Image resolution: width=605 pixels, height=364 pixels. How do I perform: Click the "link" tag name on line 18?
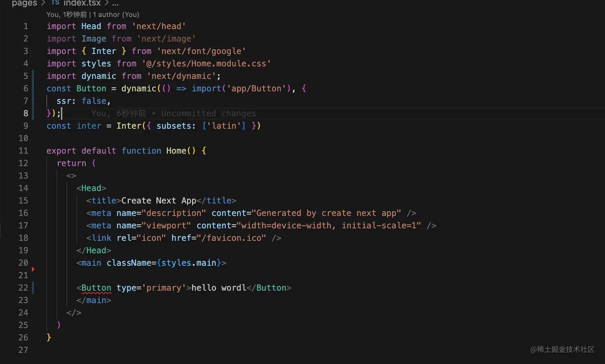tap(101, 238)
